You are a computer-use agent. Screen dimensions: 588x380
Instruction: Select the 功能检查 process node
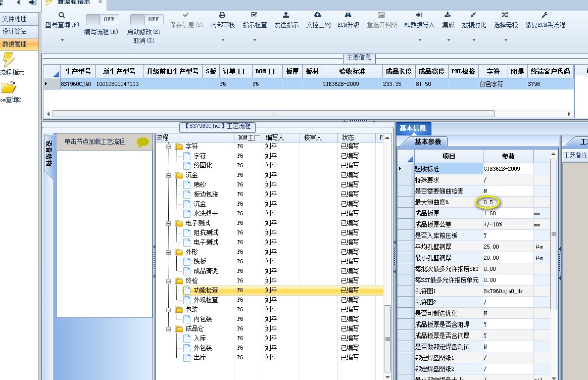click(x=206, y=291)
